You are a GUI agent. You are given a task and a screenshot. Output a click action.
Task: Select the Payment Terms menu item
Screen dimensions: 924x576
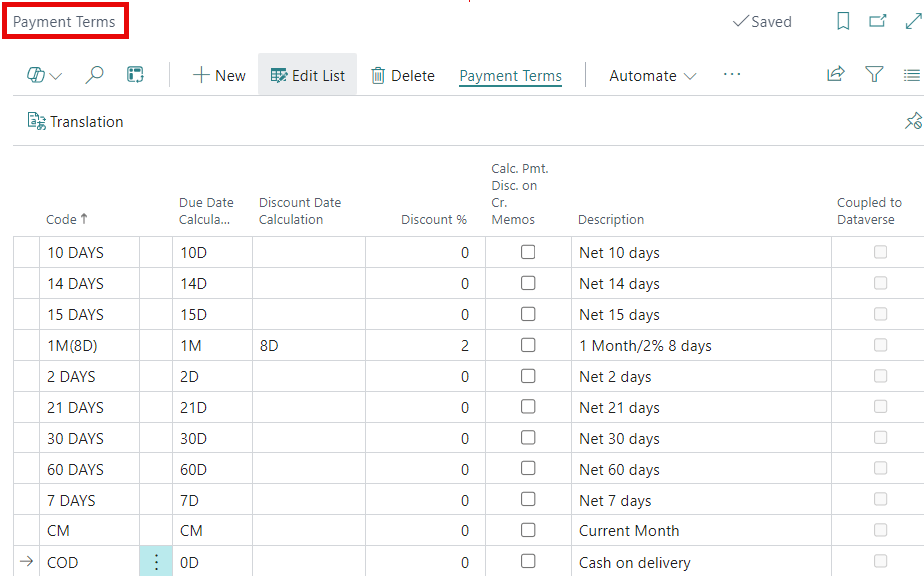point(510,75)
